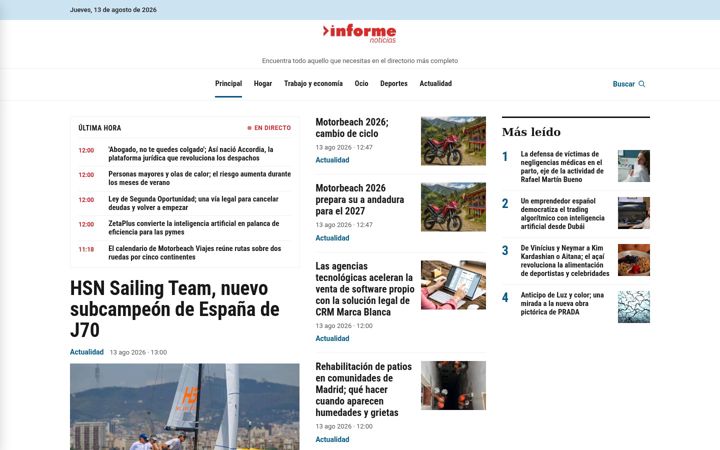Screen dimensions: 720x450
Task: Click number 4 in Más leído ranking
Action: [505, 298]
